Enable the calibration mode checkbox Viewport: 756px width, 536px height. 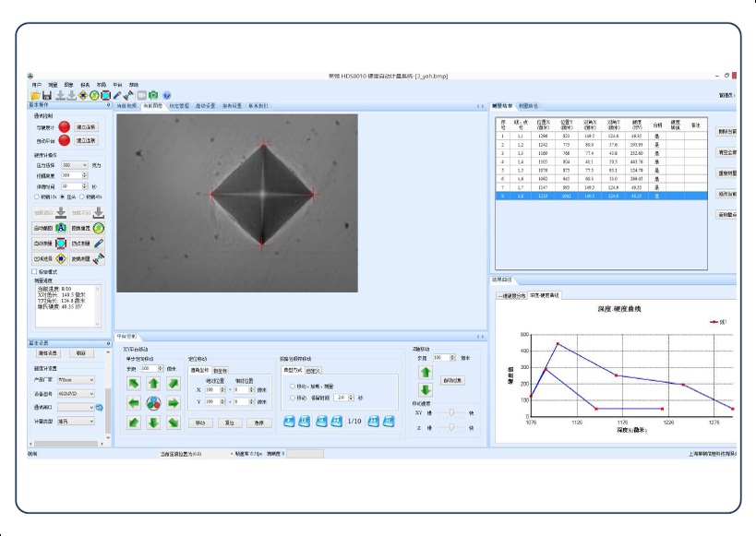36,272
